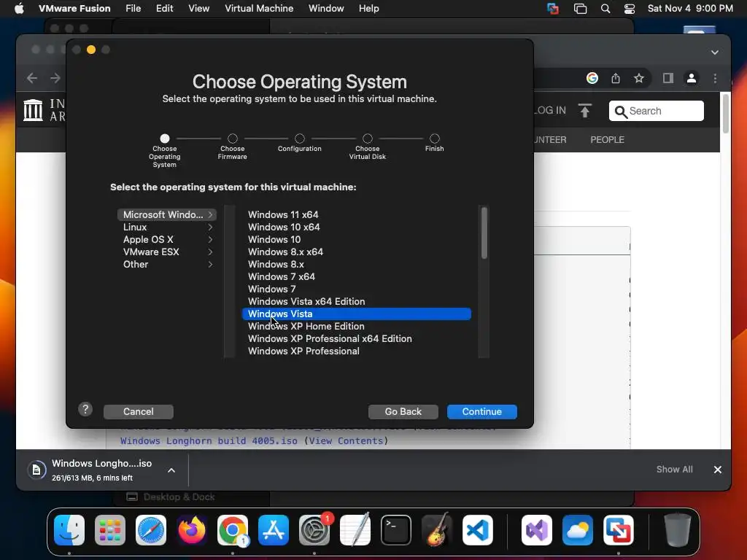
Task: Click the Go Back button
Action: 403,411
